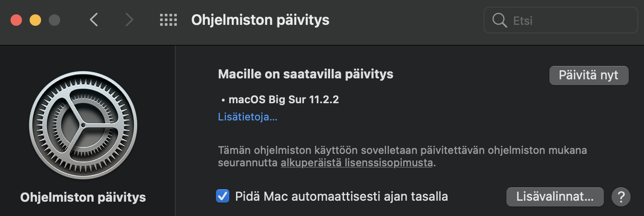The width and height of the screenshot is (644, 216).
Task: Click the forward chevron arrow in toolbar
Action: (129, 20)
